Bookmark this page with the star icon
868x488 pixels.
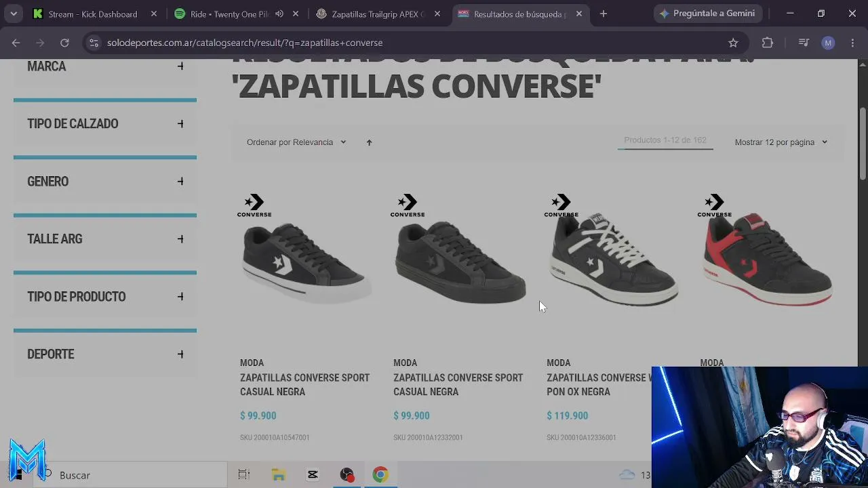733,43
